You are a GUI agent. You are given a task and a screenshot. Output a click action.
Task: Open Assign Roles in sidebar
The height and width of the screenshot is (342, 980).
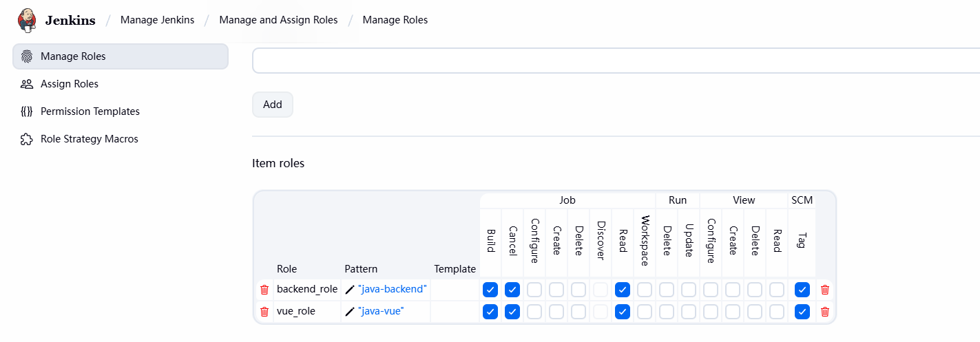pos(70,84)
